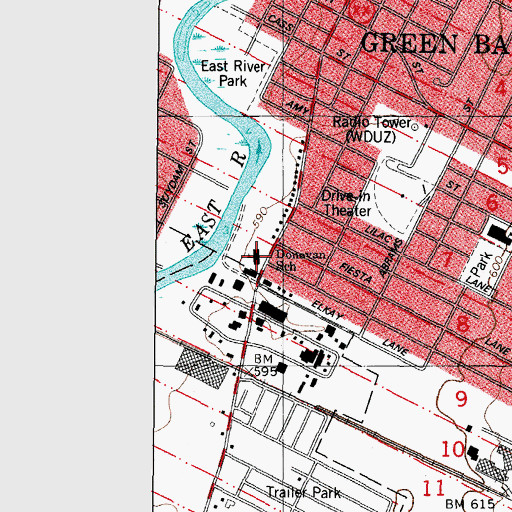Click the radio tower circle symbol
This screenshot has width=512, height=512.
pos(415,127)
